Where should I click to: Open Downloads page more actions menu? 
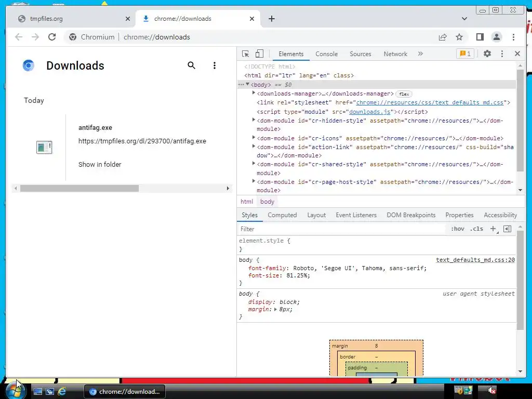(215, 65)
